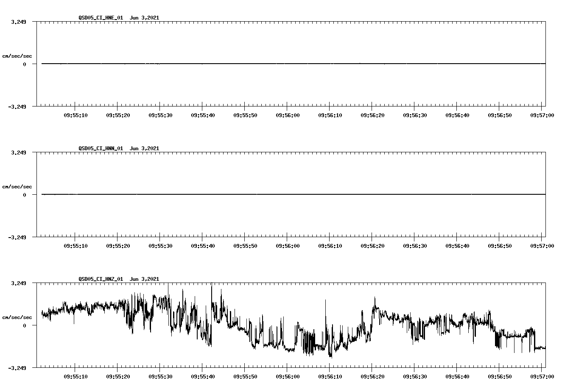
Task: Click 09:55:40 timestamp beneath HNZ plot
Action: pos(203,376)
